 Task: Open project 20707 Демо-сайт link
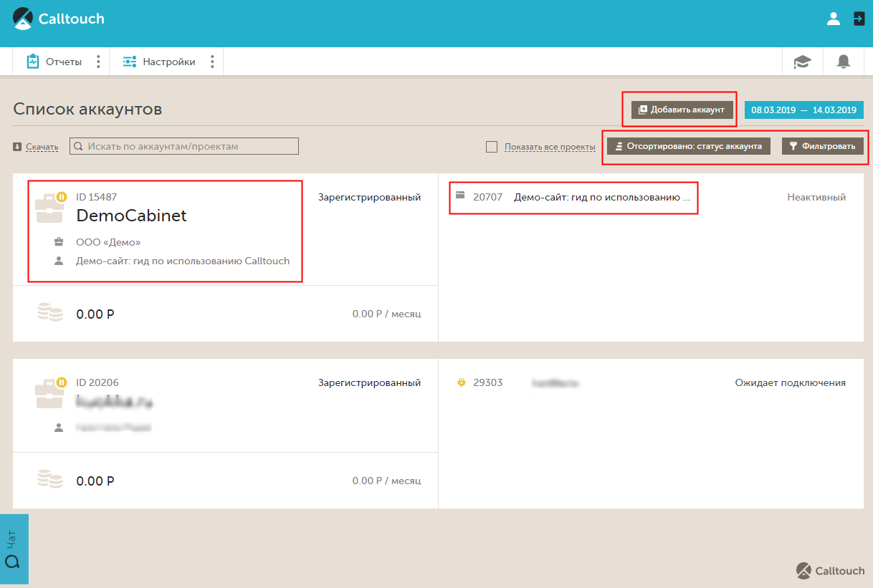[601, 197]
